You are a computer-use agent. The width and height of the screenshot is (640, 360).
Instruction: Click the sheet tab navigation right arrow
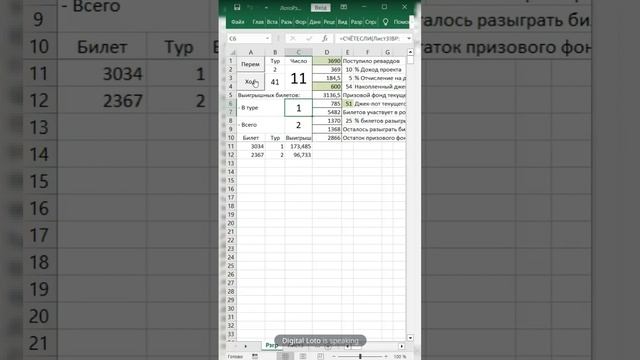pyautogui.click(x=245, y=346)
